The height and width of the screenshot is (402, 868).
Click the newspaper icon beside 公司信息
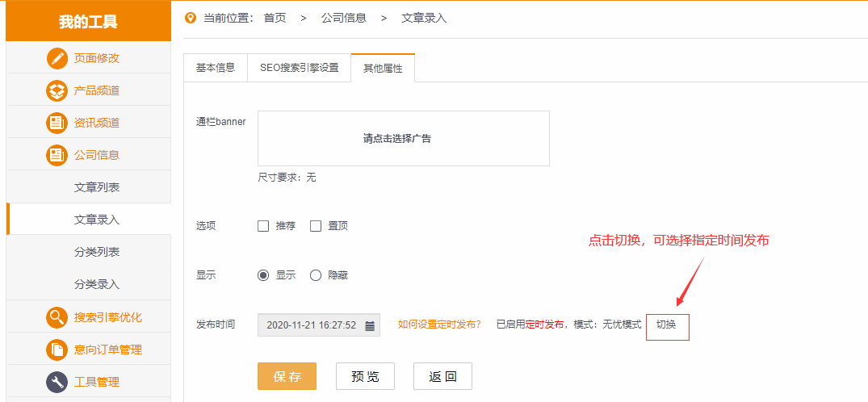click(x=57, y=154)
